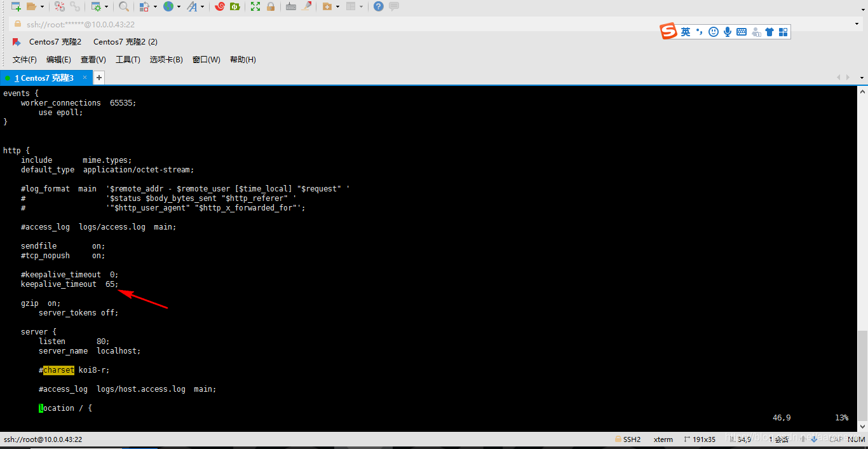Open the 'Centos7 克隆2' session shortcut
This screenshot has height=449, width=868.
55,42
